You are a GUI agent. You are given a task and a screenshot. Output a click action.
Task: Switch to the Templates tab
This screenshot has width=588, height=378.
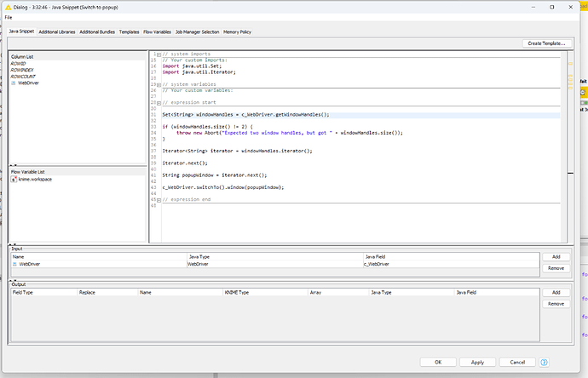(129, 31)
